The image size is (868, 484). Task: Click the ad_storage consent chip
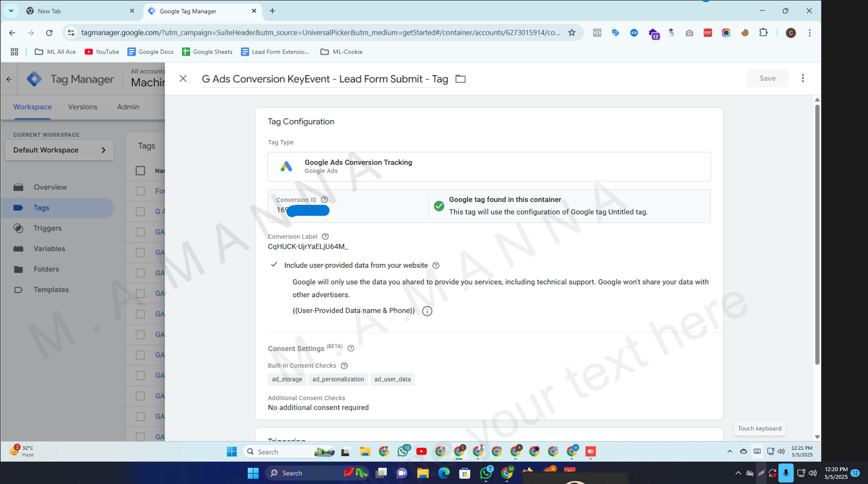[287, 379]
